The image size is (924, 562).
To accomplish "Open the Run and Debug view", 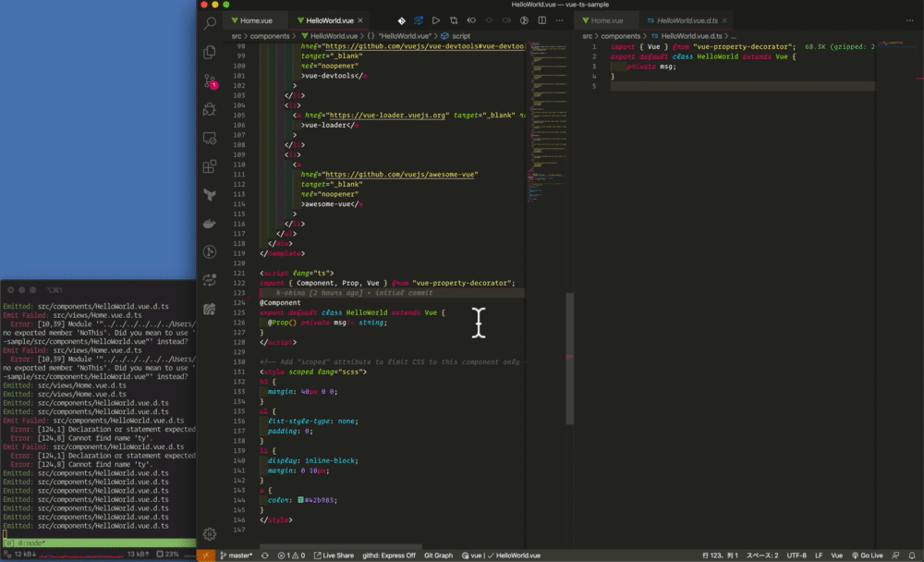I will (210, 109).
